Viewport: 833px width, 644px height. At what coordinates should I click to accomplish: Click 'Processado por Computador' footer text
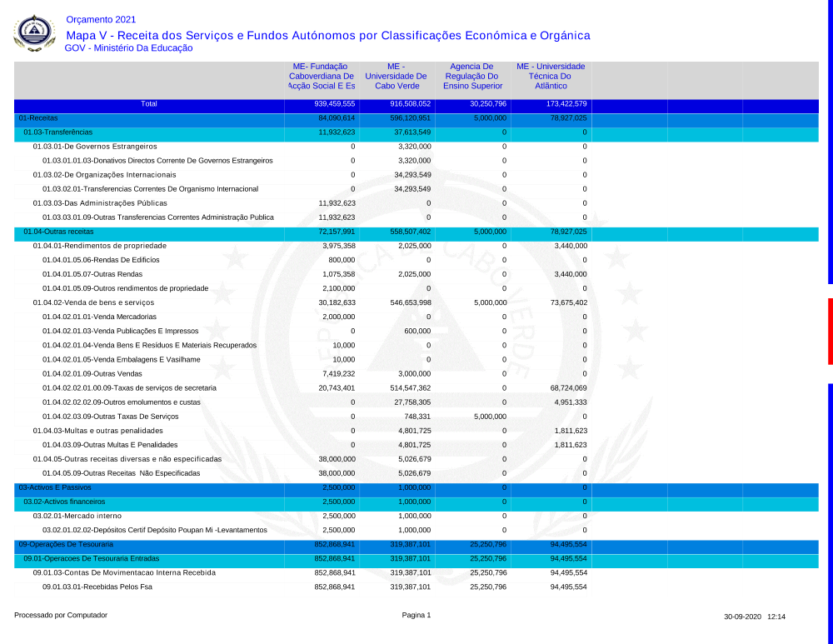[61, 616]
